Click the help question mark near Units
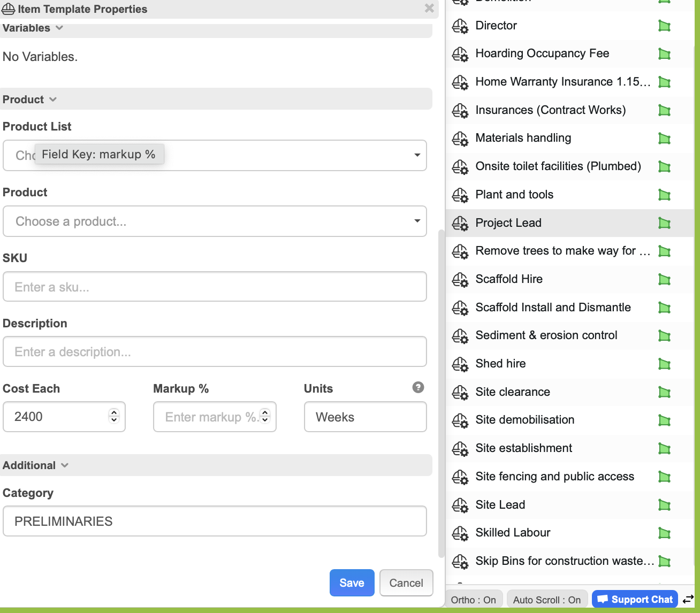Screen dimensions: 700x613 coord(418,387)
